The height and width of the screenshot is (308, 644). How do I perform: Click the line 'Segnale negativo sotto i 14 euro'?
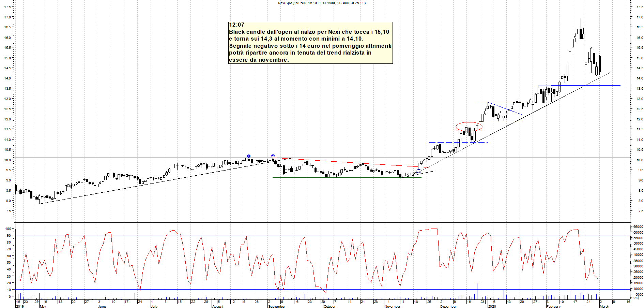310,46
